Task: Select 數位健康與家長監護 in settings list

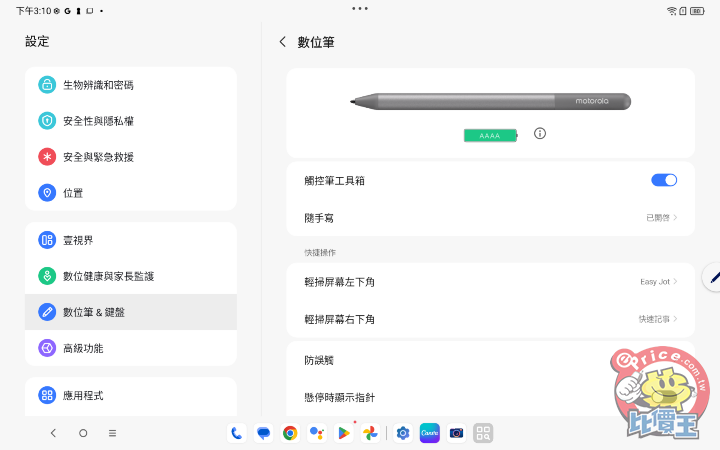Action: click(x=131, y=276)
